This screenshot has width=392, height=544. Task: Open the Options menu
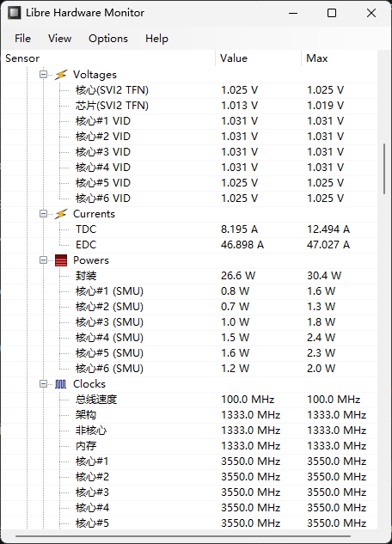pyautogui.click(x=108, y=38)
